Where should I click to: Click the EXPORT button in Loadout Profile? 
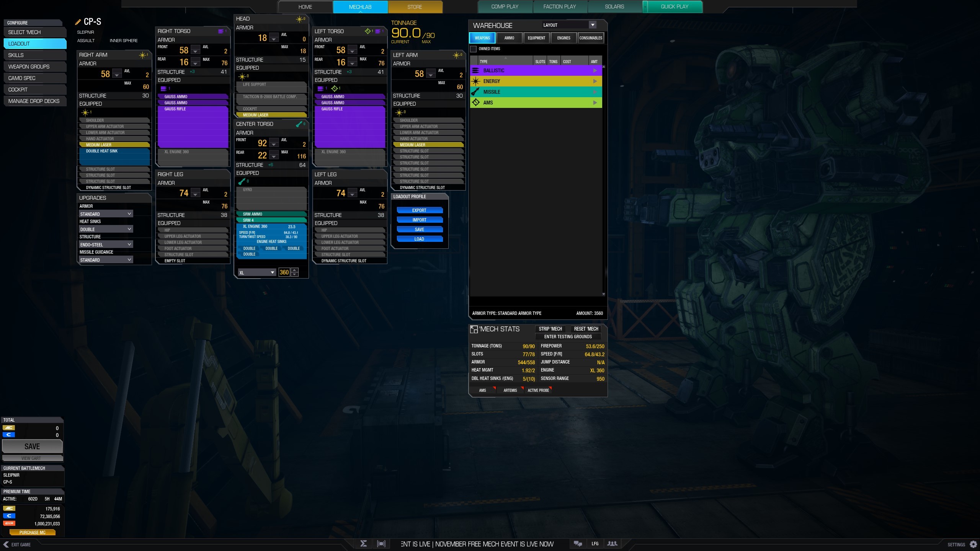pos(419,210)
